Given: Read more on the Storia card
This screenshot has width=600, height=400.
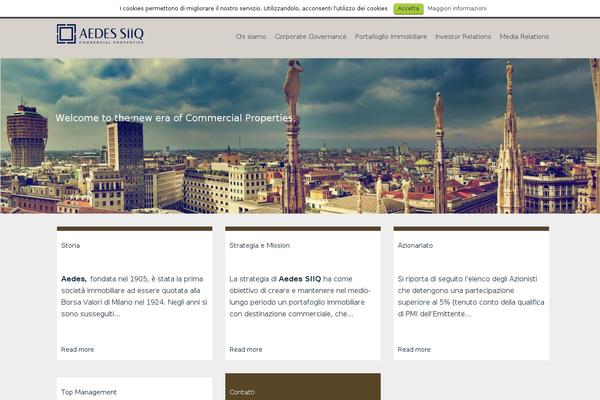Looking at the screenshot, I should coord(77,349).
